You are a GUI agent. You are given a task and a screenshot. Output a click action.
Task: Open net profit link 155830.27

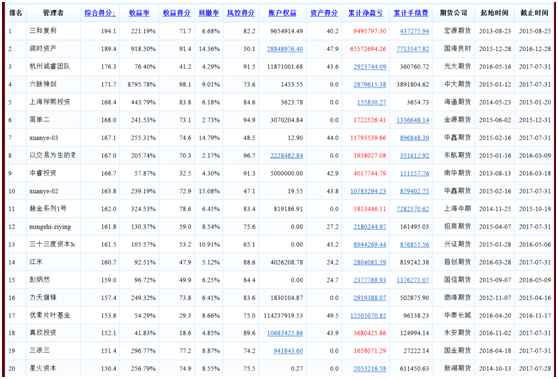coord(372,102)
